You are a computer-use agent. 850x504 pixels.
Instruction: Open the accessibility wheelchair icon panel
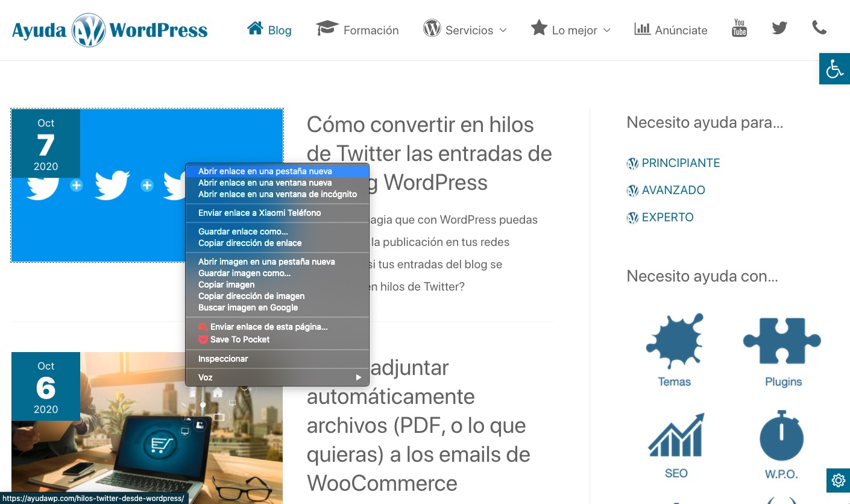[834, 69]
